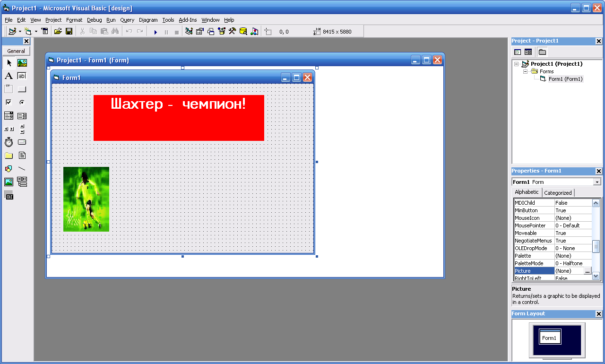
Task: Select the PictureBox control in toolbox
Action: coord(22,63)
